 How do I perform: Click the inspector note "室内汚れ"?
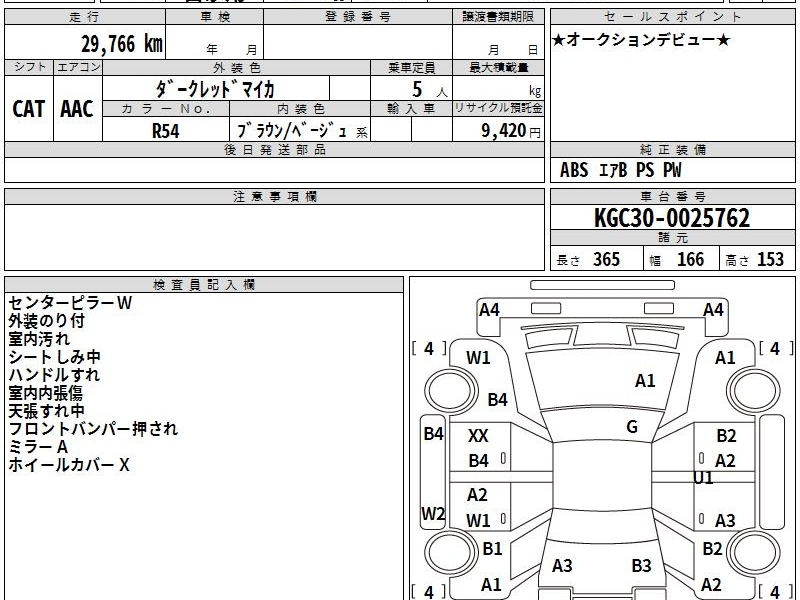click(x=39, y=339)
